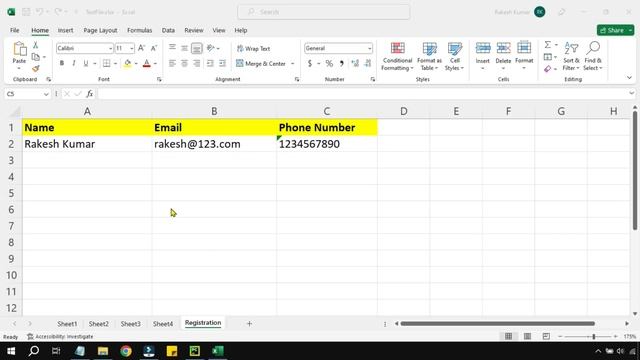This screenshot has height=360, width=640.
Task: Toggle Align Right
Action: [x=197, y=63]
